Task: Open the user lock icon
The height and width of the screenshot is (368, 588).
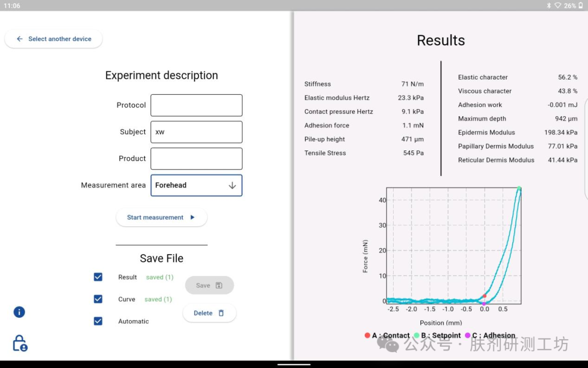Action: click(x=20, y=343)
